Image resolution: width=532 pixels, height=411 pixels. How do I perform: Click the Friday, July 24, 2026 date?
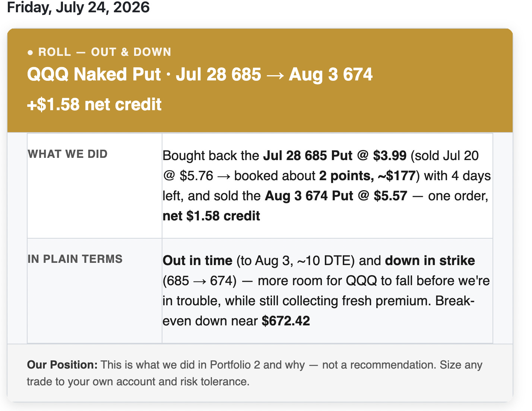[x=79, y=7]
